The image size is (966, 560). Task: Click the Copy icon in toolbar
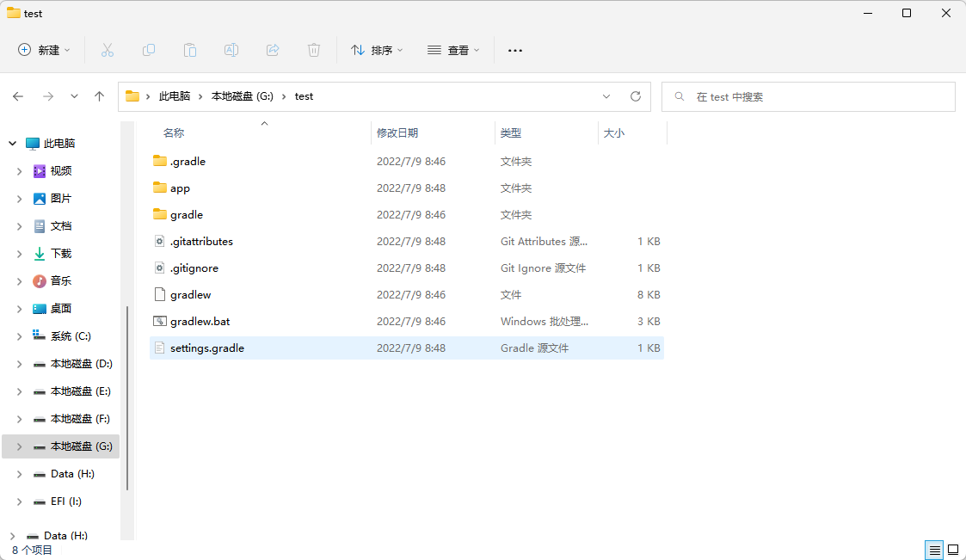[x=149, y=50]
